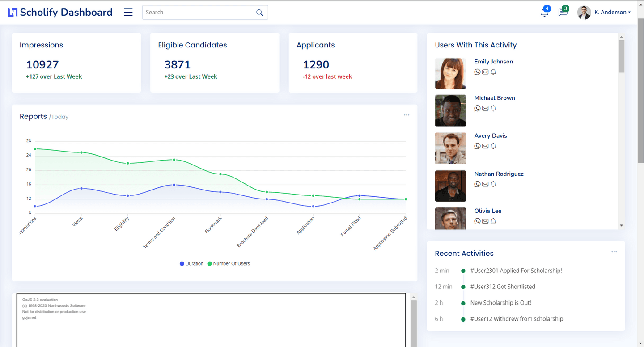644x347 pixels.
Task: Click Michael Brown's profile photo
Action: [x=450, y=110]
